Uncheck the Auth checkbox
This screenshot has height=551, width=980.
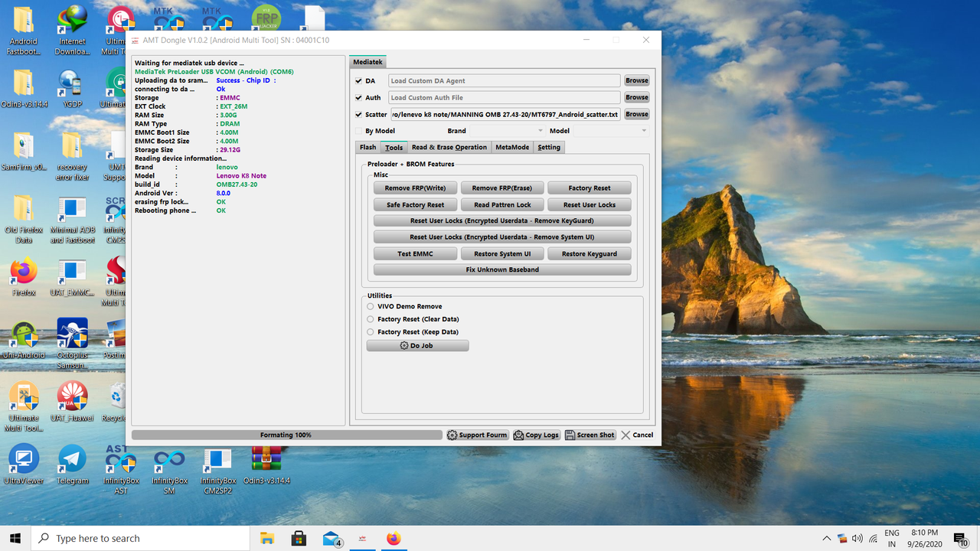(x=358, y=97)
